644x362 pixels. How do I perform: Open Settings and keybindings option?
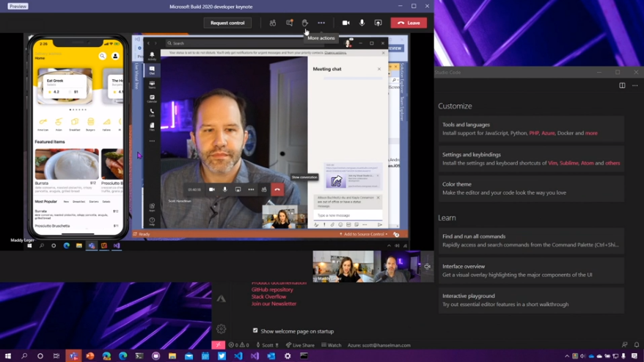point(531,159)
